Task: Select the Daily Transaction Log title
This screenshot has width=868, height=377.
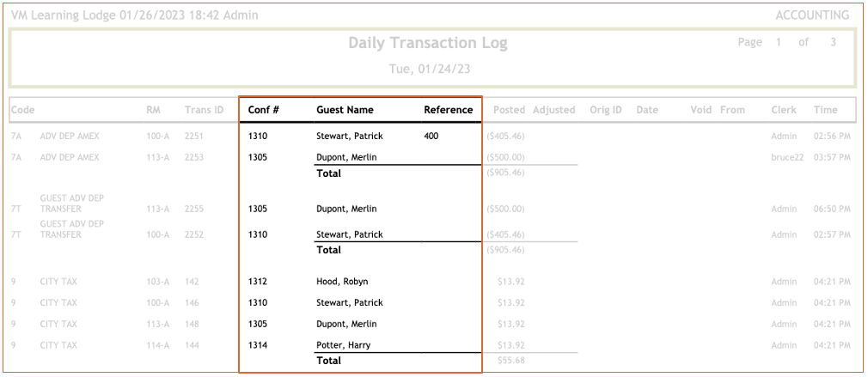Action: [427, 43]
